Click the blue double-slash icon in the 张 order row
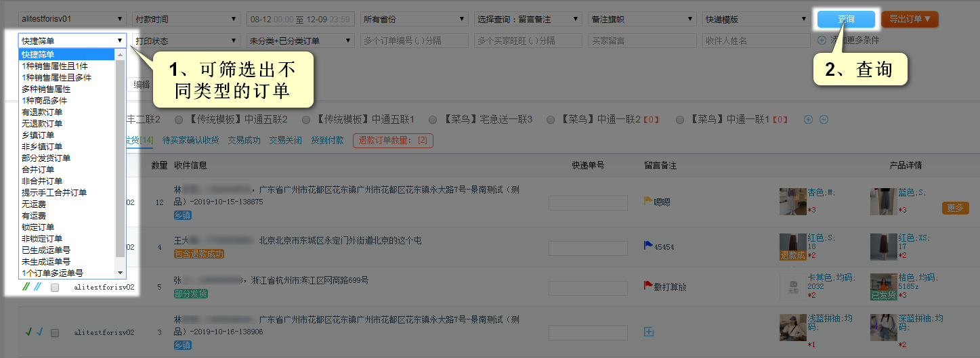This screenshot has width=980, height=358. (x=37, y=287)
